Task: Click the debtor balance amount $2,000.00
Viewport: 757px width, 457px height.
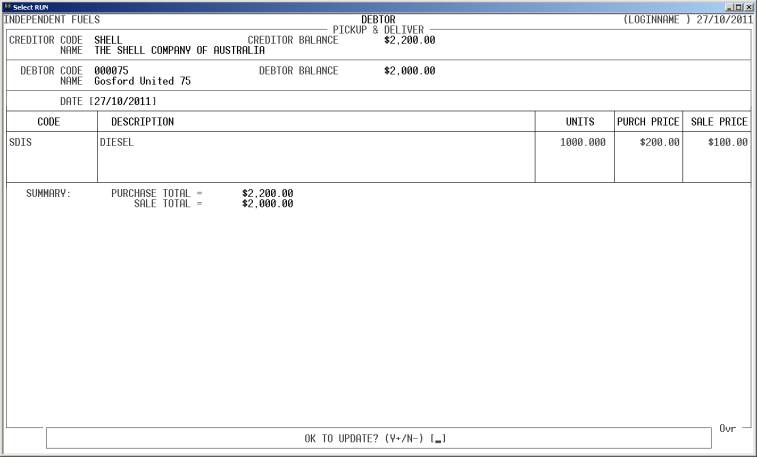Action: 410,71
